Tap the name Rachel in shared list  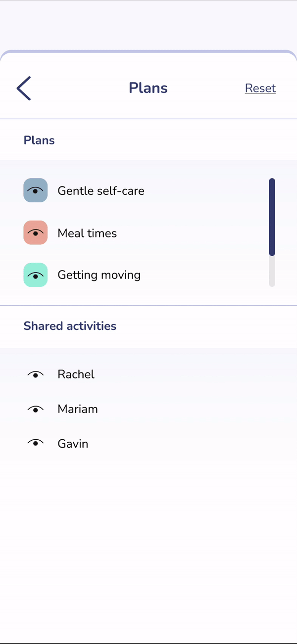tap(76, 374)
